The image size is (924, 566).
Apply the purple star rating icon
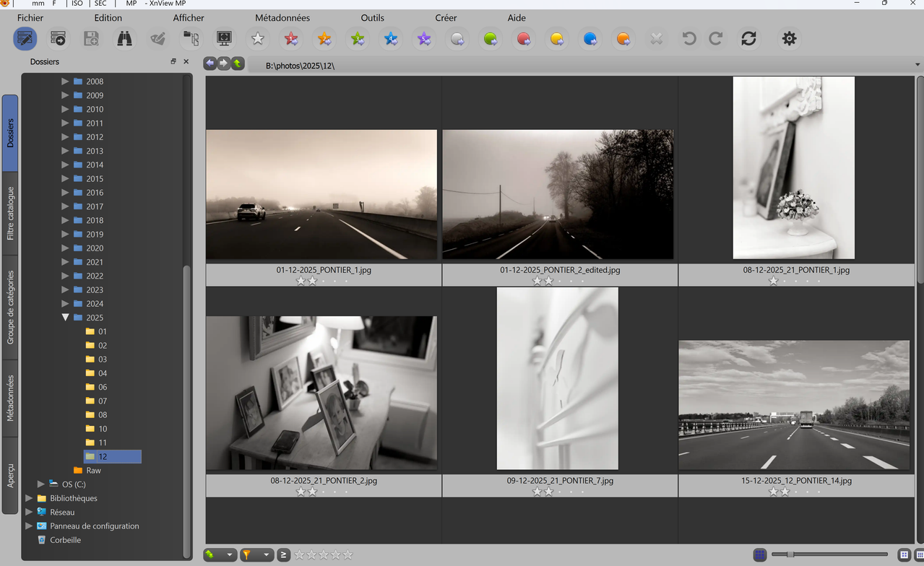click(x=424, y=38)
